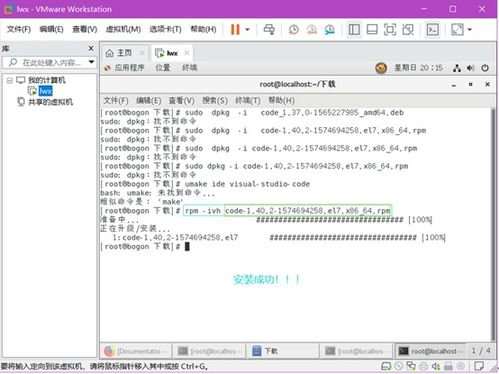Close the library panel with X
The height and width of the screenshot is (374, 499).
click(x=91, y=49)
